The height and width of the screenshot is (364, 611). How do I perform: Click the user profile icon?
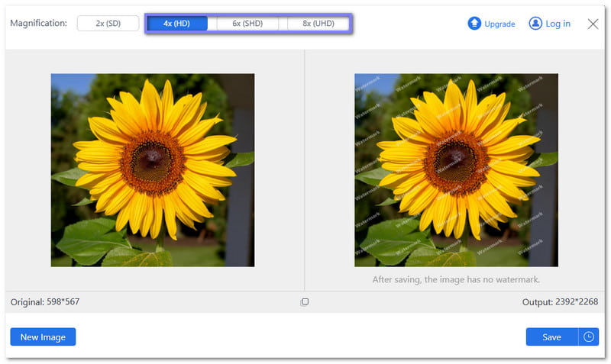coord(535,24)
